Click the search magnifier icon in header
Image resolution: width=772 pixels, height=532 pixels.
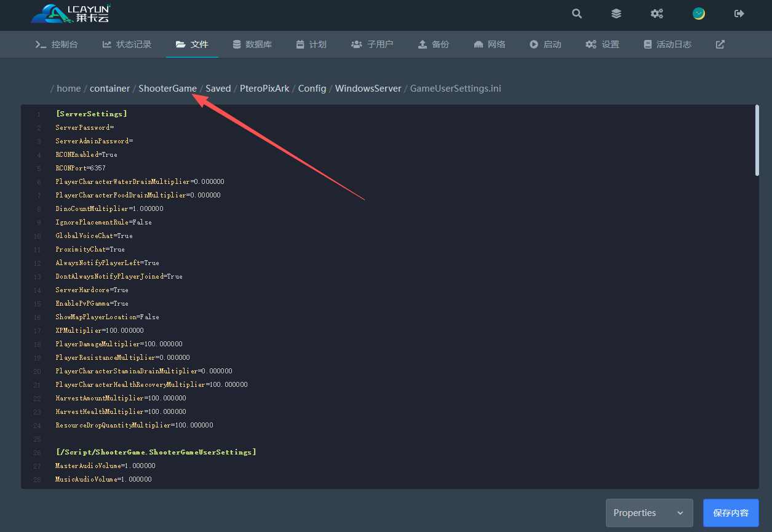(576, 14)
